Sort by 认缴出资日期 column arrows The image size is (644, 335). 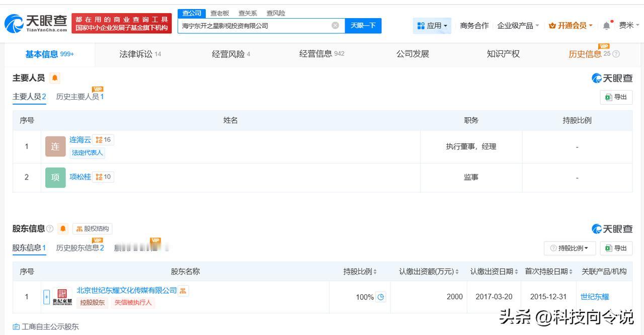pyautogui.click(x=516, y=272)
